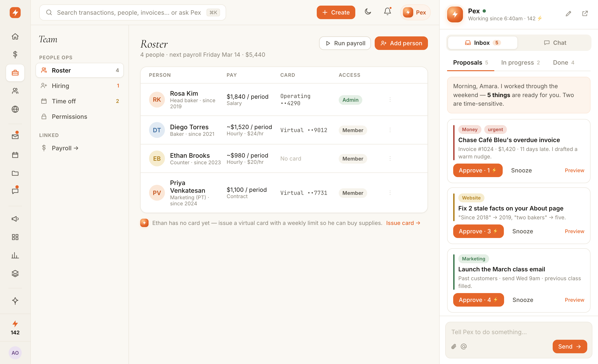Click the 'No card' cell for Ethan Brooks
The height and width of the screenshot is (364, 598).
291,158
